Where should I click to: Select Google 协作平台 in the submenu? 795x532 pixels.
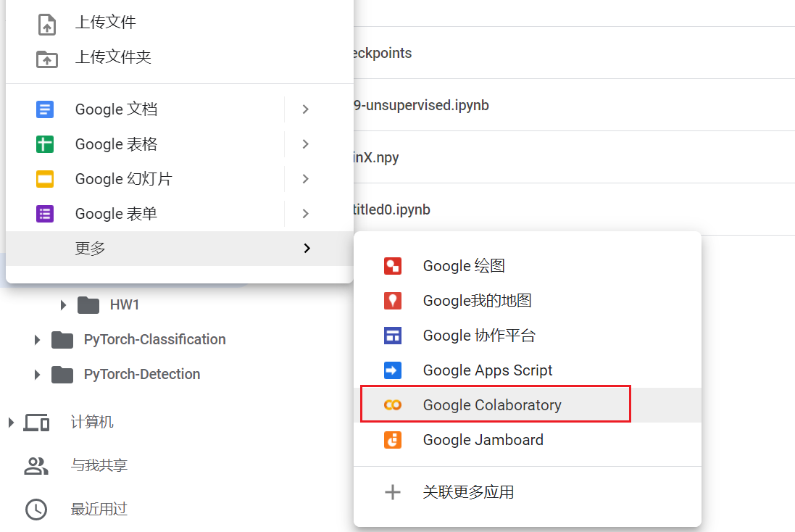[528, 336]
